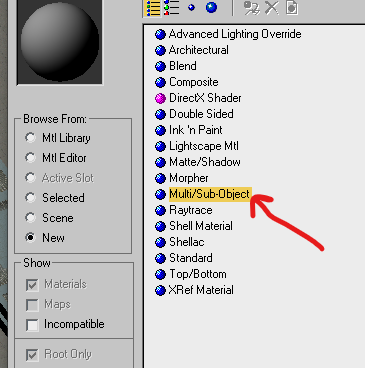The height and width of the screenshot is (368, 365).
Task: Select Standard material in list
Action: 191,258
